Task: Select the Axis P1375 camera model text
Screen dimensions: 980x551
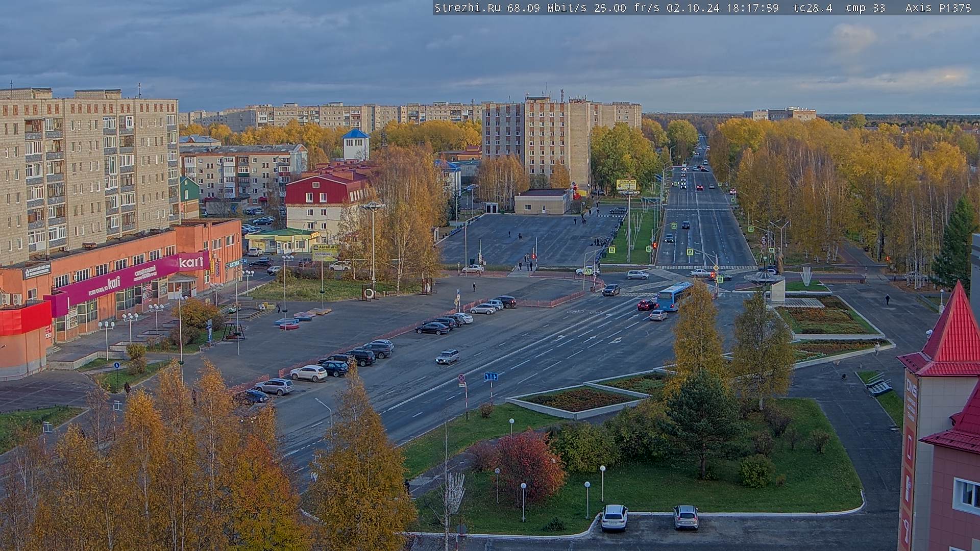Action: point(938,8)
